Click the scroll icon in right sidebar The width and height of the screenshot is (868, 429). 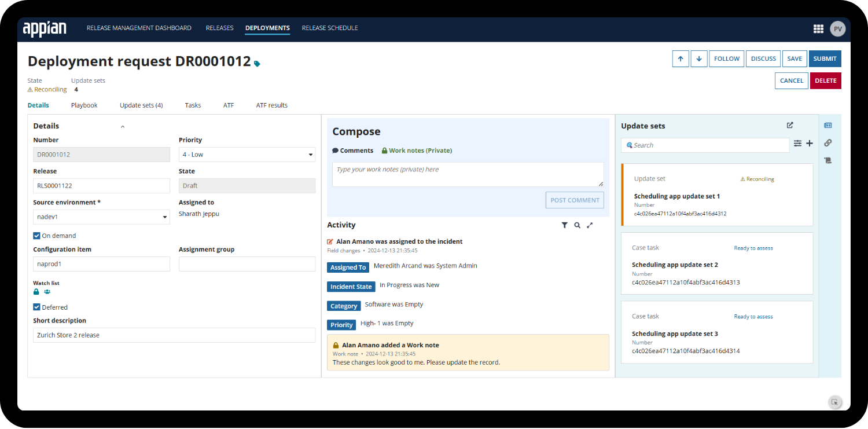pyautogui.click(x=828, y=160)
